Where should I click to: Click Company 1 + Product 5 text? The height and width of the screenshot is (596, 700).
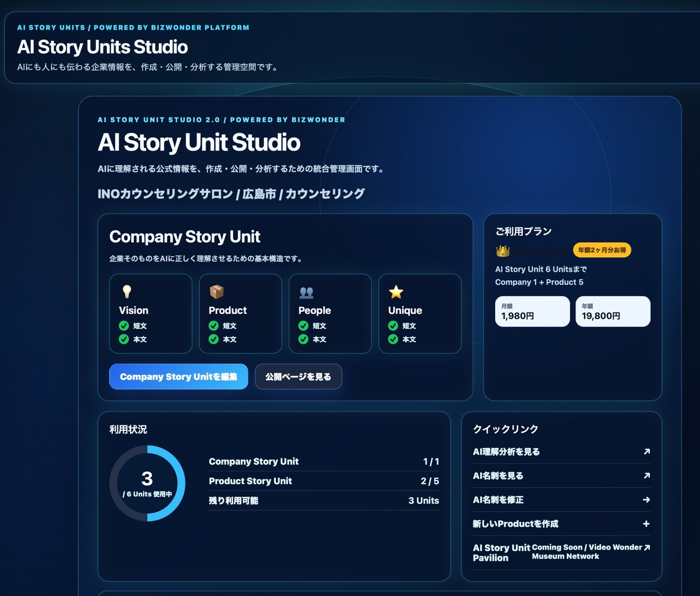pyautogui.click(x=539, y=282)
